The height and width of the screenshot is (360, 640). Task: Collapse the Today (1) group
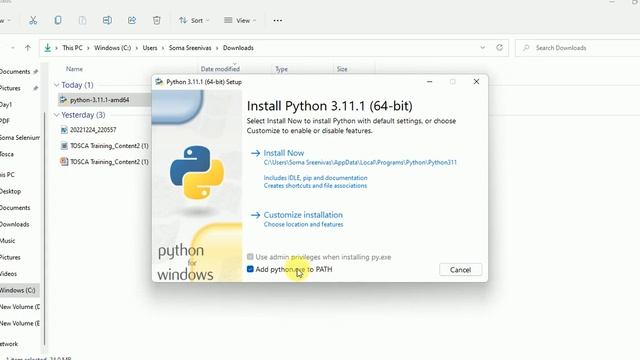pyautogui.click(x=57, y=85)
